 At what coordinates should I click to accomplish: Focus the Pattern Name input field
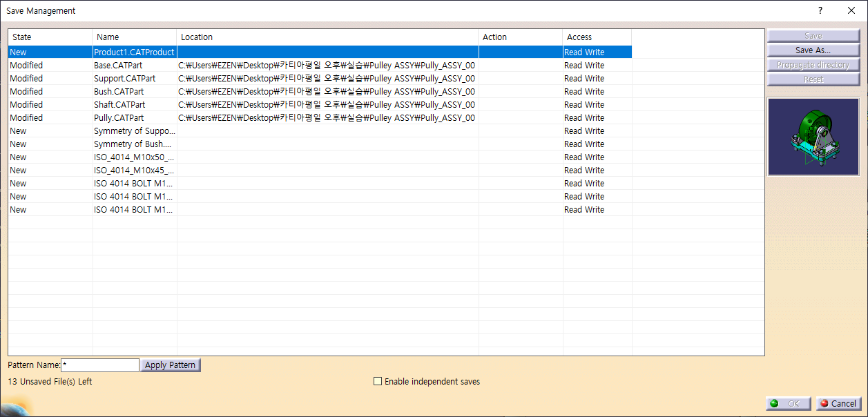coord(100,365)
